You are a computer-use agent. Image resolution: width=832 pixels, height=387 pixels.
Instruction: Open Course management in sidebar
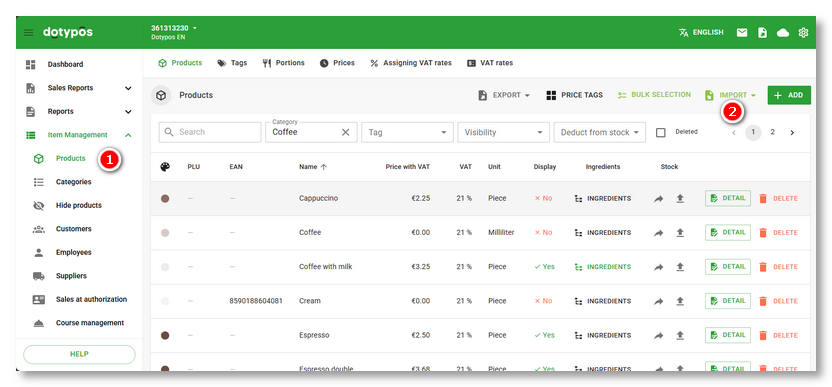tap(80, 323)
